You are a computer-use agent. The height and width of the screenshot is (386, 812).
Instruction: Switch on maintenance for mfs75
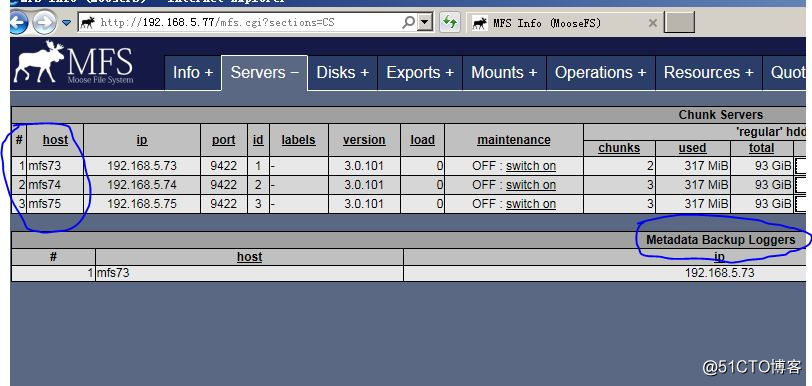coord(531,204)
